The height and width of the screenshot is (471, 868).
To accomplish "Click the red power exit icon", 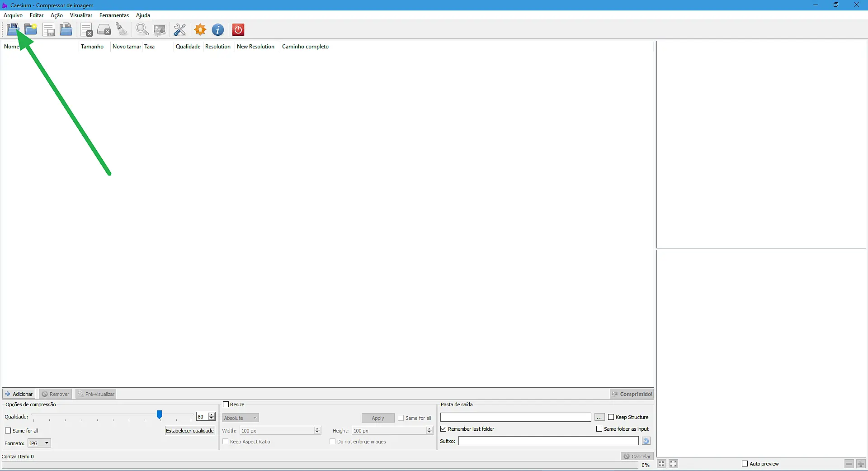I will [x=238, y=30].
